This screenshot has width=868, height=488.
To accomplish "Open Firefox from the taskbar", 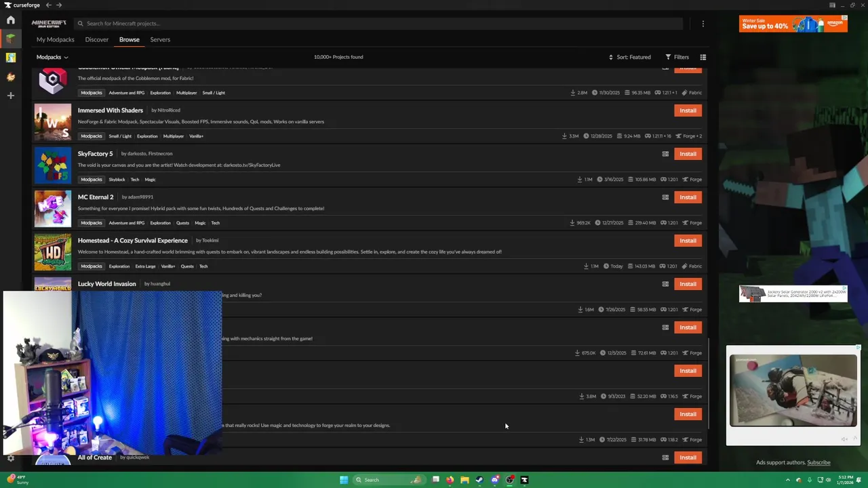I will (x=450, y=480).
